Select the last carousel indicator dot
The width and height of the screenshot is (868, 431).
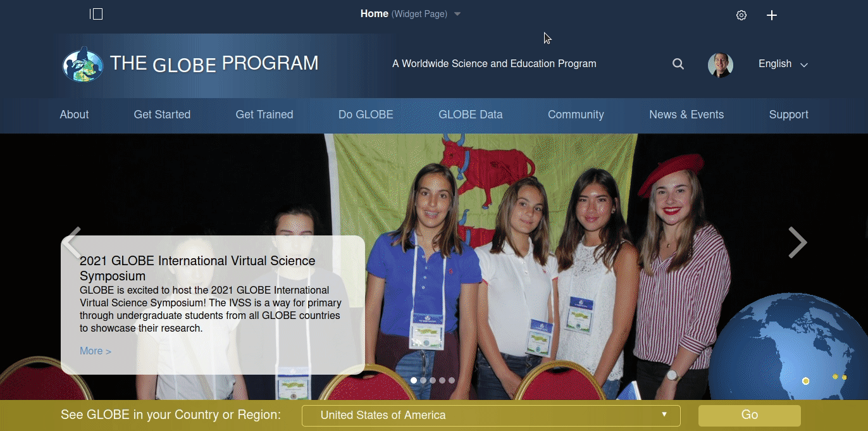tap(452, 380)
